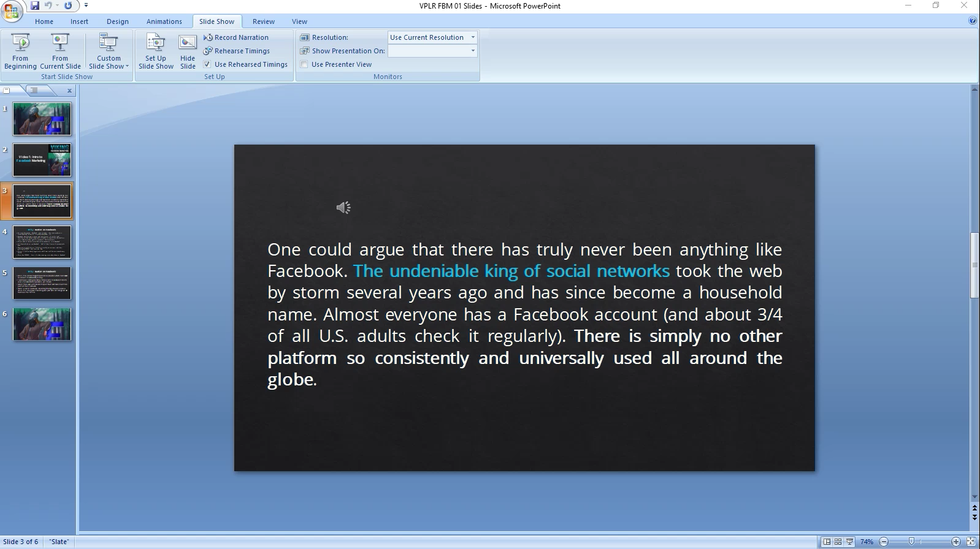Click the vertical scrollbar thumb
The image size is (980, 549).
[x=974, y=265]
